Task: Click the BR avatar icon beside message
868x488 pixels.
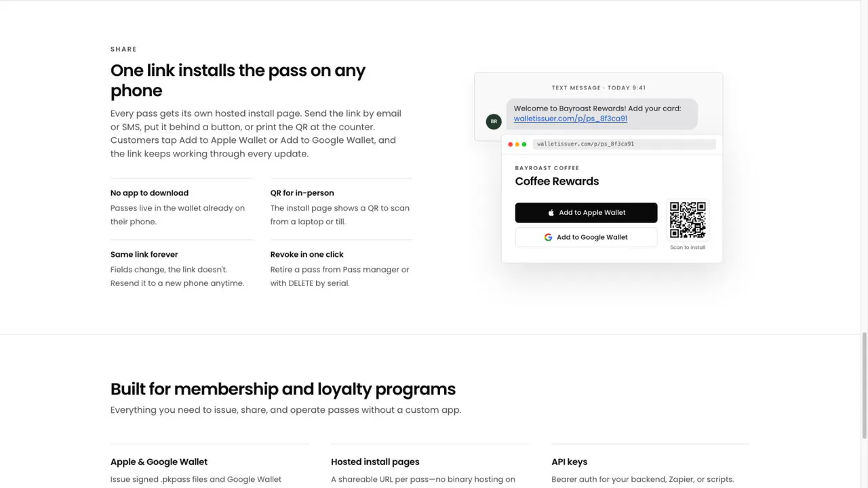Action: tap(494, 121)
